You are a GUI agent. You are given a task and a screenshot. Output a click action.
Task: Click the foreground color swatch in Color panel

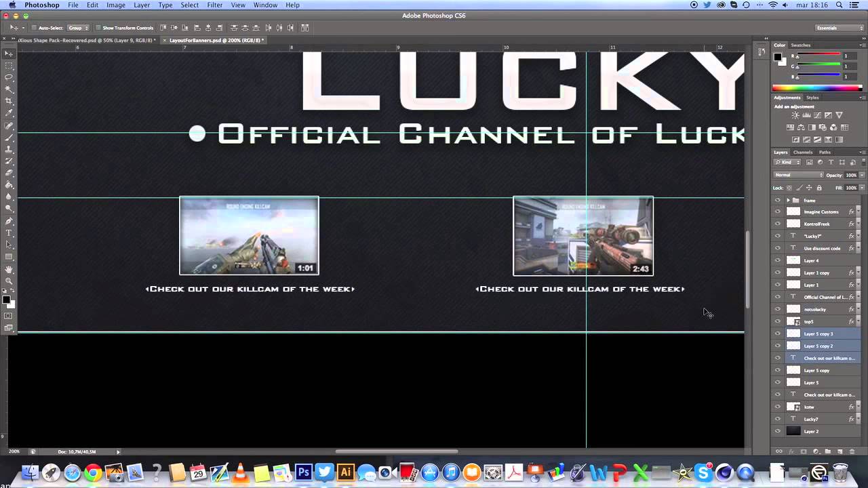(x=778, y=56)
